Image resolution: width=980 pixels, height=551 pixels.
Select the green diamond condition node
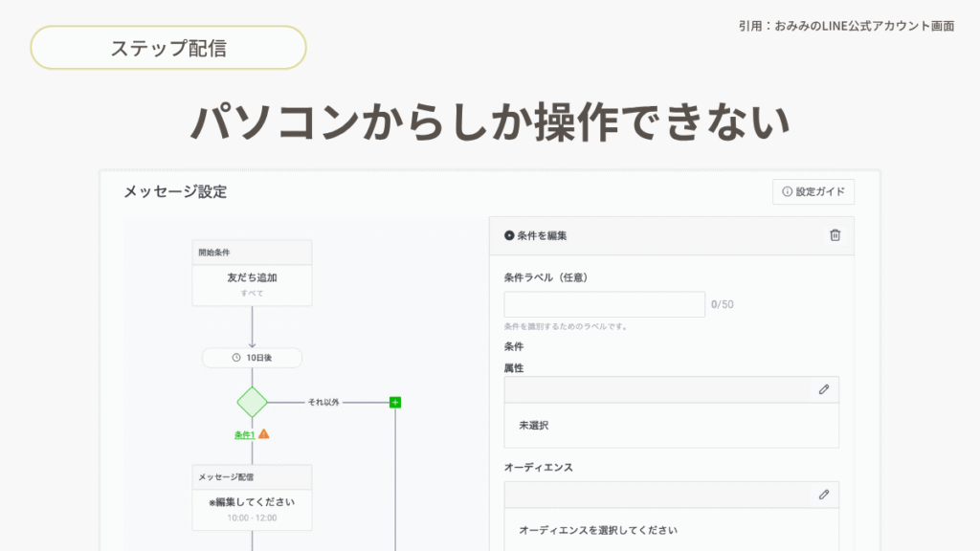point(252,403)
